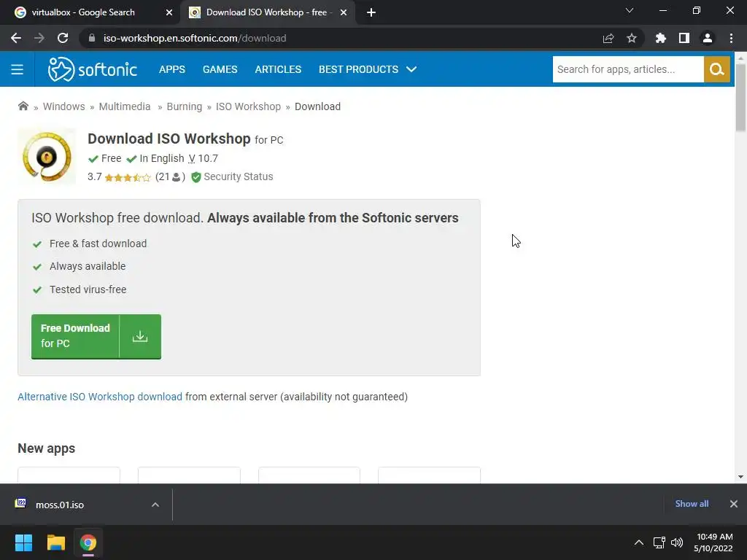The width and height of the screenshot is (747, 560).
Task: Click the home breadcrumb icon
Action: pos(23,106)
